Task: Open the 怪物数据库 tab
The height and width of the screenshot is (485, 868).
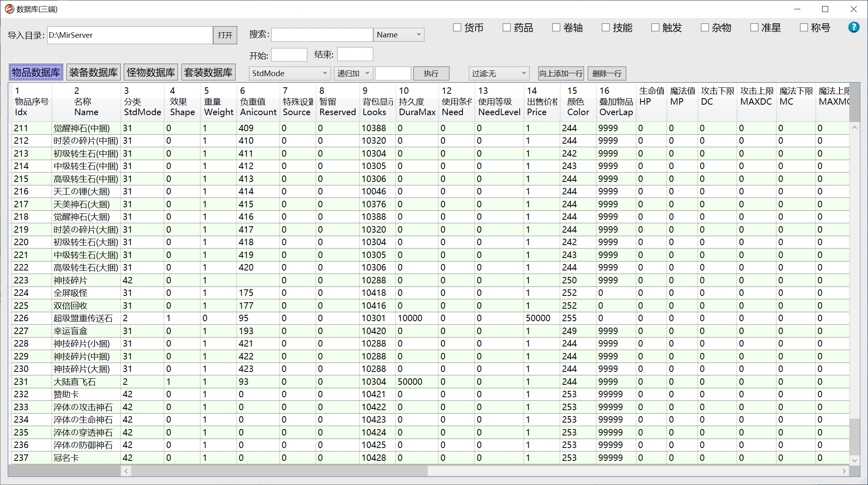Action: [x=151, y=72]
